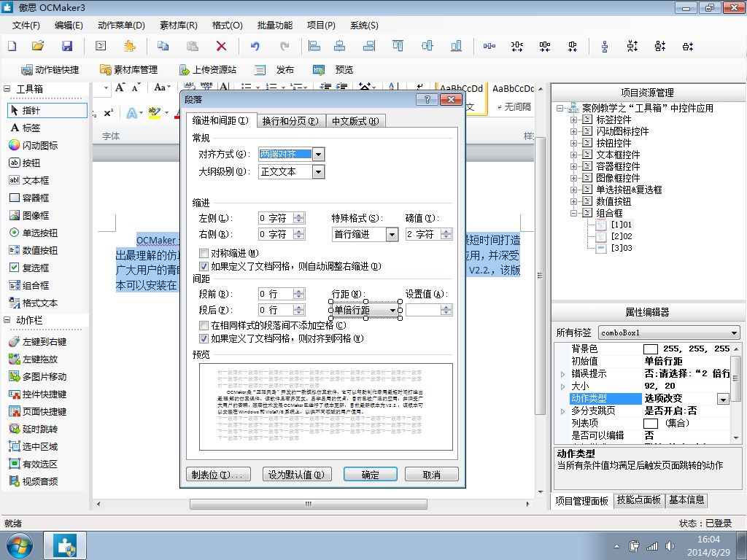This screenshot has height=560, width=747.
Task: Open the 素材库管理 material library manager
Action: pyautogui.click(x=128, y=70)
